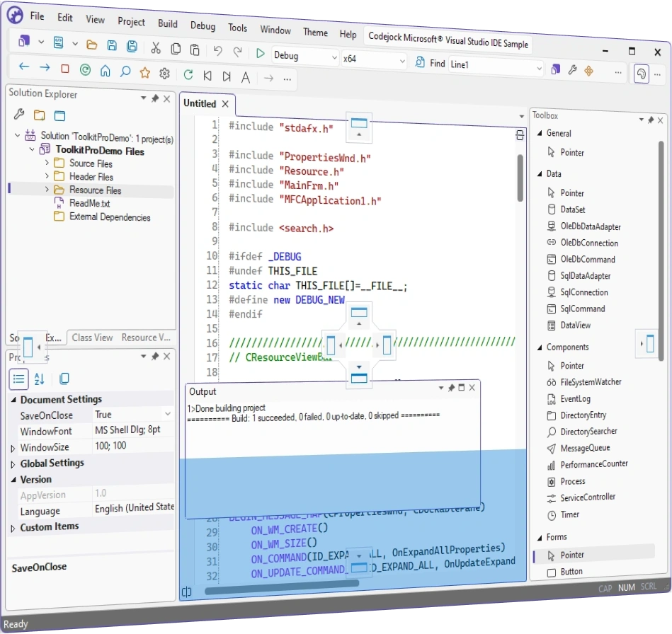This screenshot has height=634, width=672.
Task: Click the font 'A' icon in the toolbar
Action: (246, 78)
